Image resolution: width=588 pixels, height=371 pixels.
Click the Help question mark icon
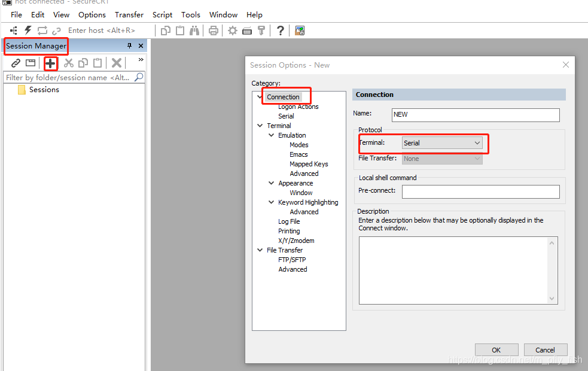tap(280, 31)
